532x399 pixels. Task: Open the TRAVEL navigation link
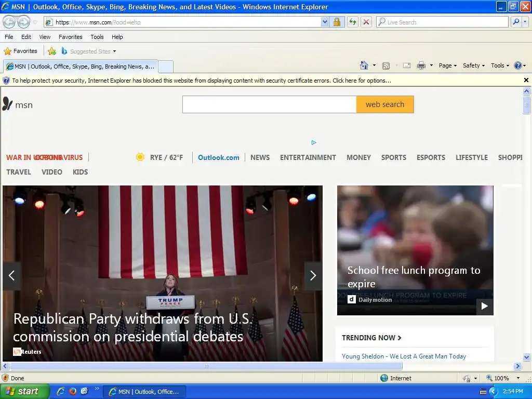click(19, 172)
